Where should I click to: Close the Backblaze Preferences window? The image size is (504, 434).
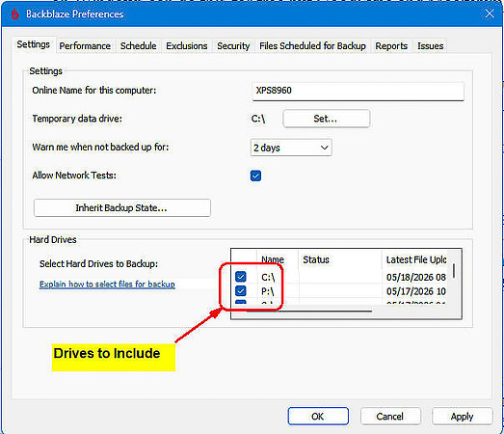click(x=490, y=14)
